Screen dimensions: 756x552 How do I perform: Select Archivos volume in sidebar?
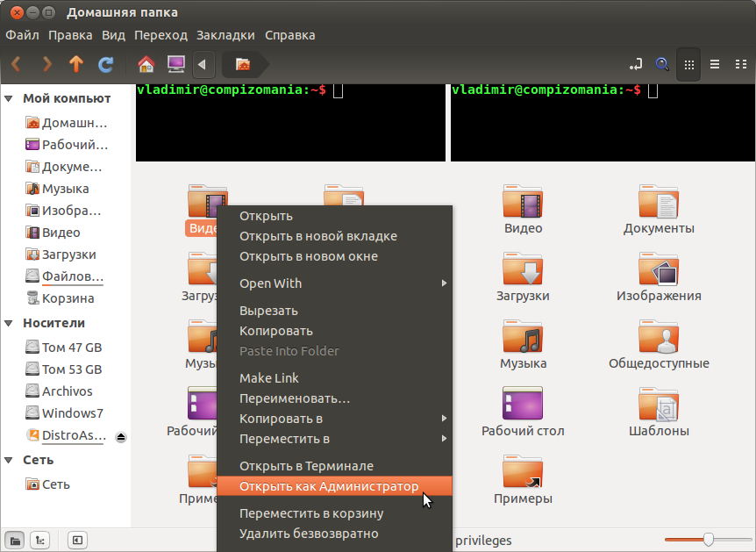[x=59, y=391]
